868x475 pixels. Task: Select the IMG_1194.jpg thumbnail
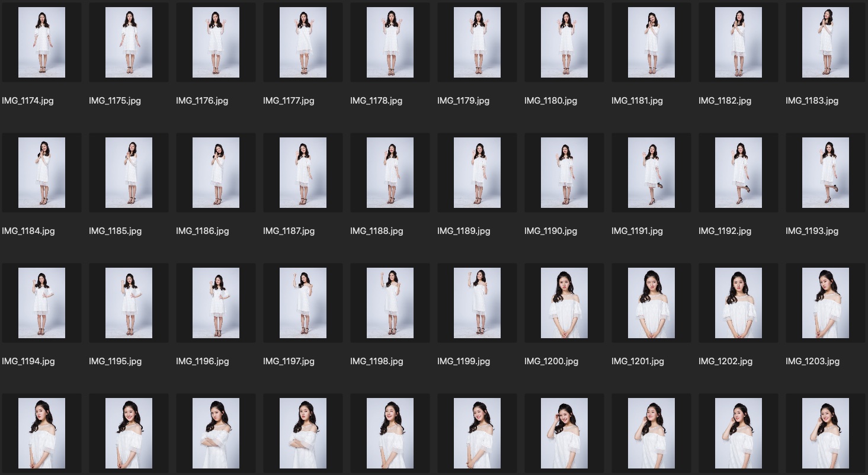coord(41,303)
